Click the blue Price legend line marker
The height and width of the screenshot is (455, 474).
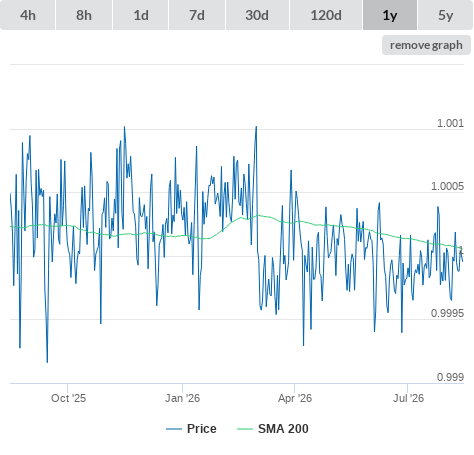(174, 429)
